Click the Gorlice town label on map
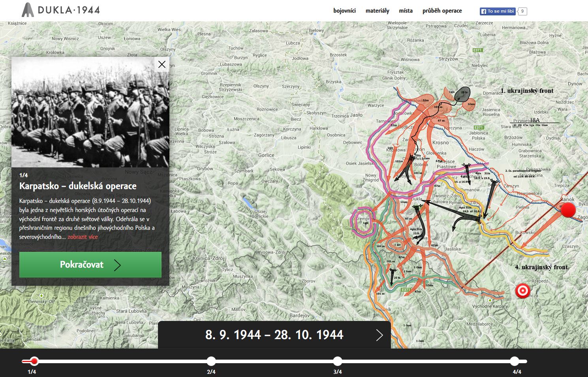The image size is (588, 377). [x=266, y=155]
